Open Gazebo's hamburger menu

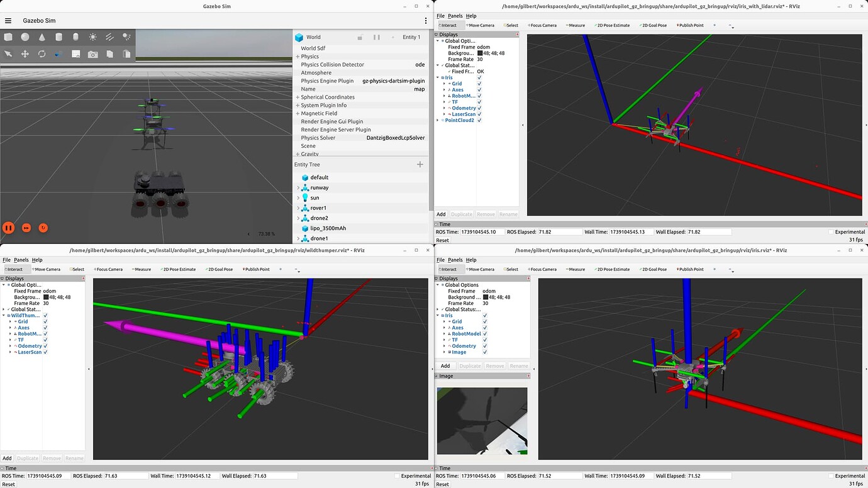[8, 19]
